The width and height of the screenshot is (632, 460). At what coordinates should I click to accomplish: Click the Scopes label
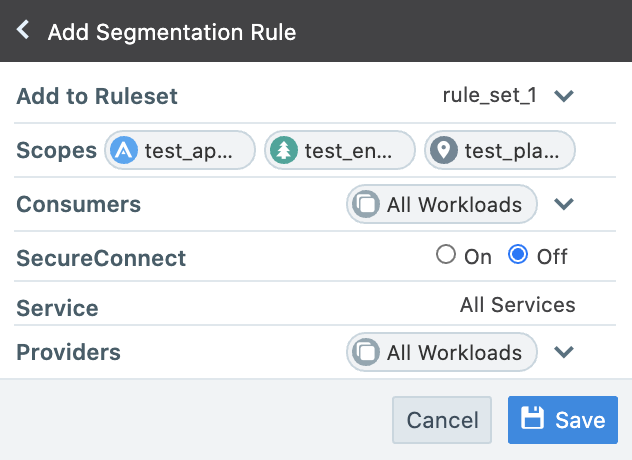tap(56, 151)
